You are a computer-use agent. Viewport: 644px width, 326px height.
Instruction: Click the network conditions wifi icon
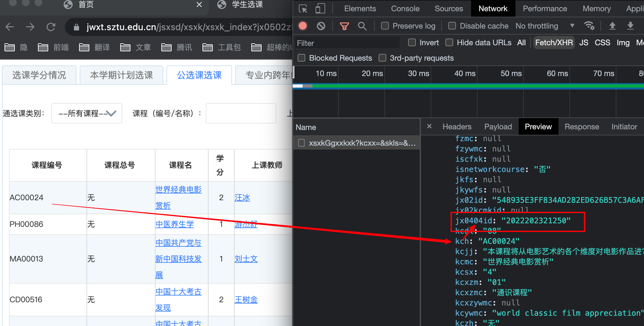[x=589, y=26]
